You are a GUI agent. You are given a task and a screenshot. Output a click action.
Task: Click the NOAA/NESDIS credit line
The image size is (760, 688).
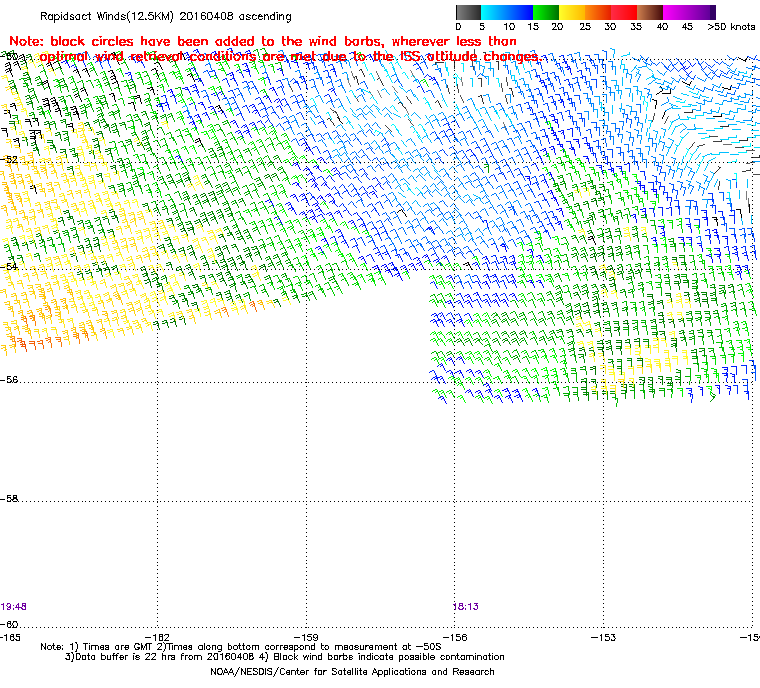click(x=352, y=672)
